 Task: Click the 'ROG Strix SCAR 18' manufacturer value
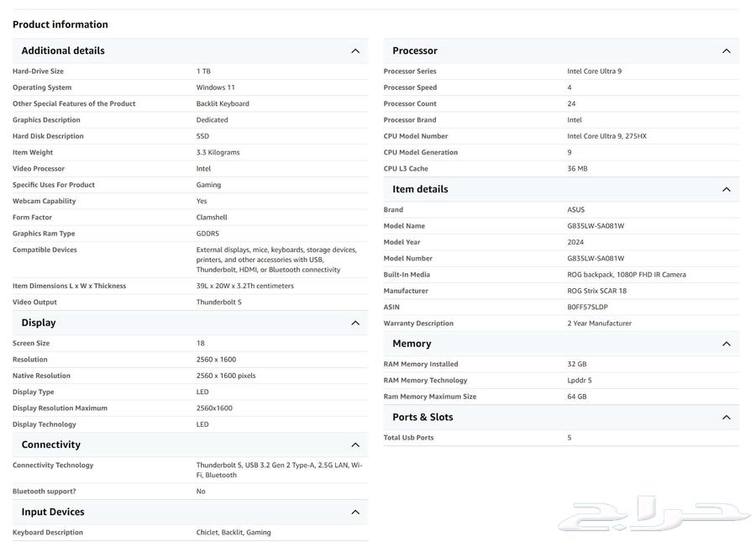(596, 291)
